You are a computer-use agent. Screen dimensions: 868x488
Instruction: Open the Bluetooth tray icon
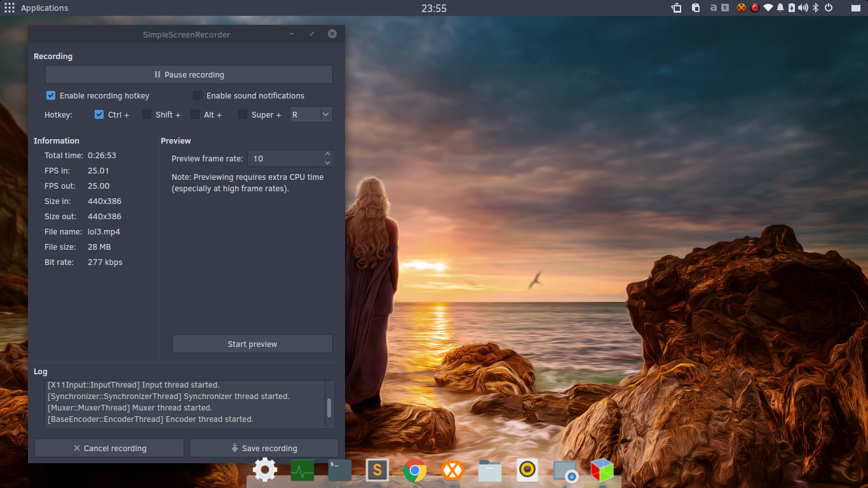[815, 8]
